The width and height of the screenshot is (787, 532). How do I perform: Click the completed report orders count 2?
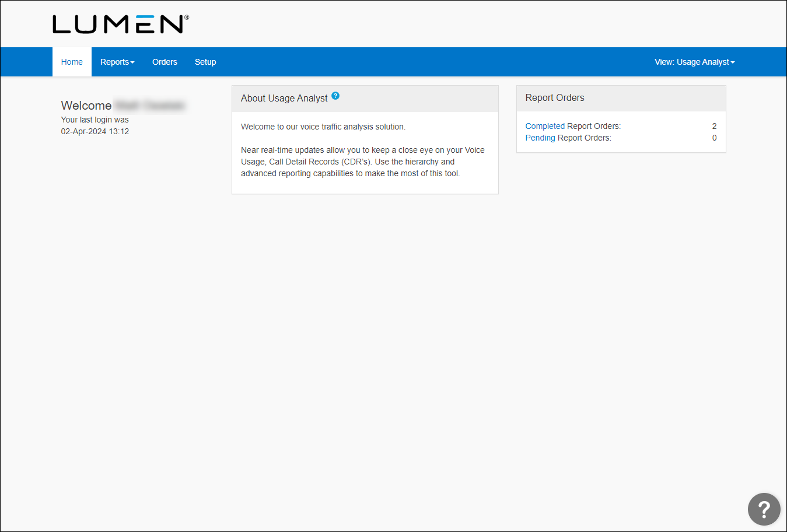[x=714, y=126]
